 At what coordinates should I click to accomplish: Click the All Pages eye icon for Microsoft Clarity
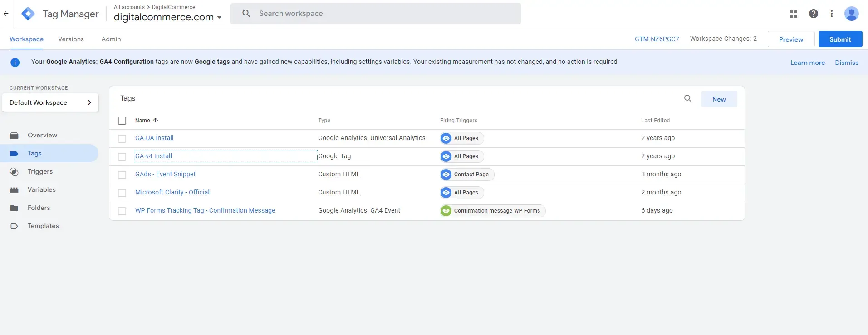pos(446,193)
